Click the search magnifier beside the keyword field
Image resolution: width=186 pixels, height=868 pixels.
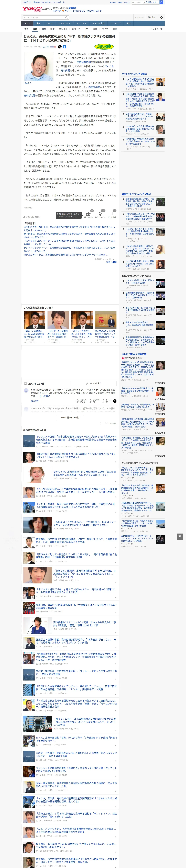(66, 18)
